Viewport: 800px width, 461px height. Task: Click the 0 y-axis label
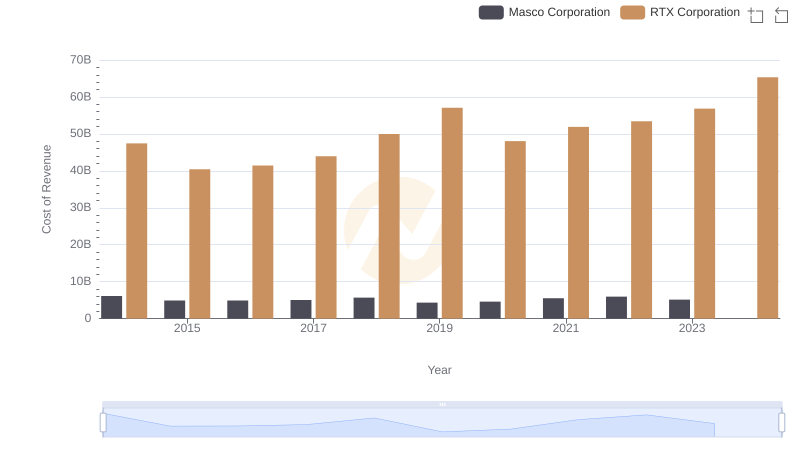[x=88, y=318]
